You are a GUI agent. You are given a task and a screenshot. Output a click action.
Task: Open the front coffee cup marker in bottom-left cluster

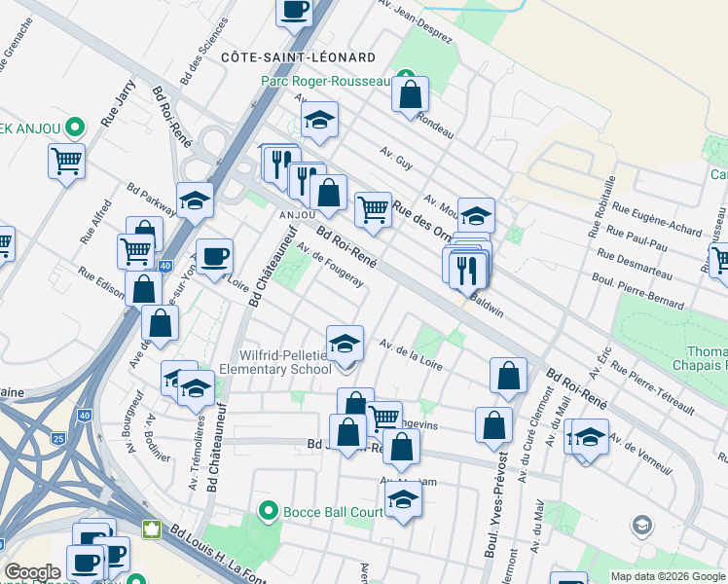(x=85, y=565)
